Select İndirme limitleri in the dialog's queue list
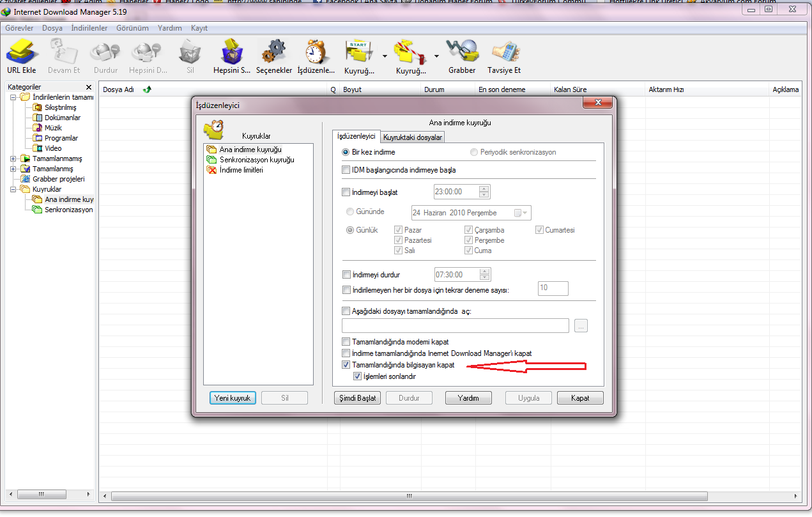Screen dimensions: 812x517 pyautogui.click(x=241, y=170)
